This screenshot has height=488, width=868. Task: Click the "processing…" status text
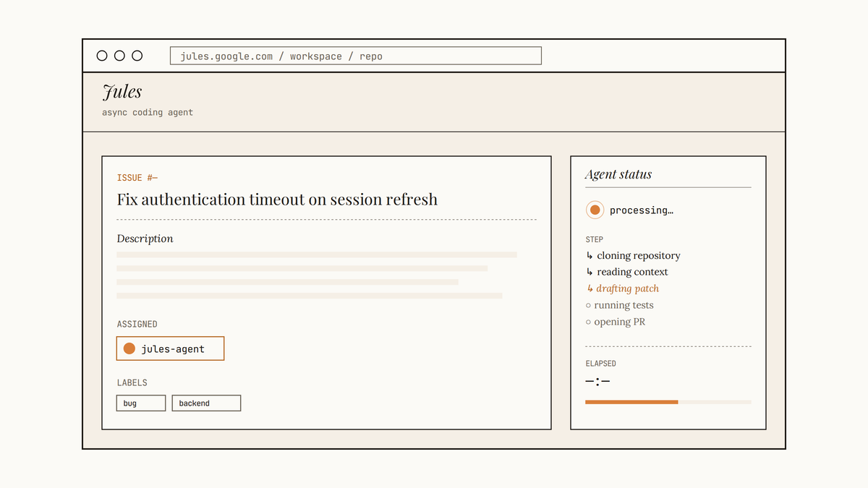[x=642, y=210]
